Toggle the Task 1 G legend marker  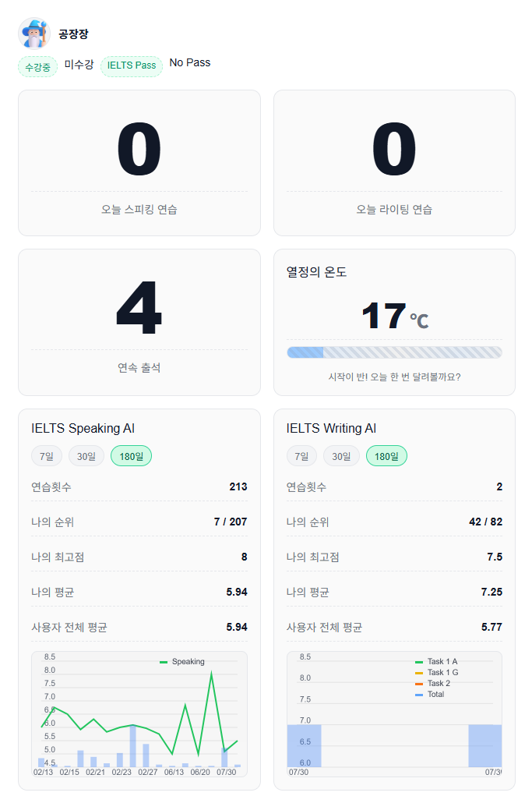pos(419,673)
